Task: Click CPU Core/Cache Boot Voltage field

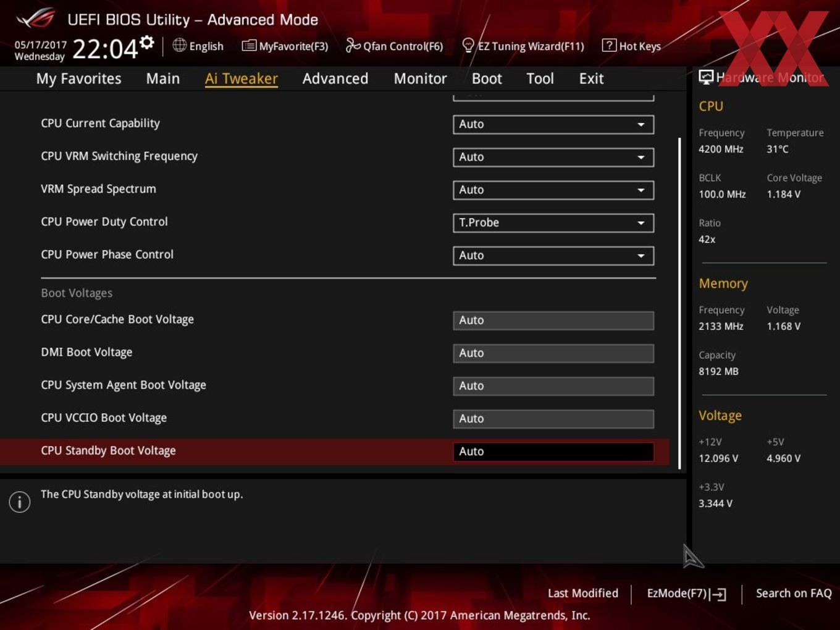Action: pos(553,320)
